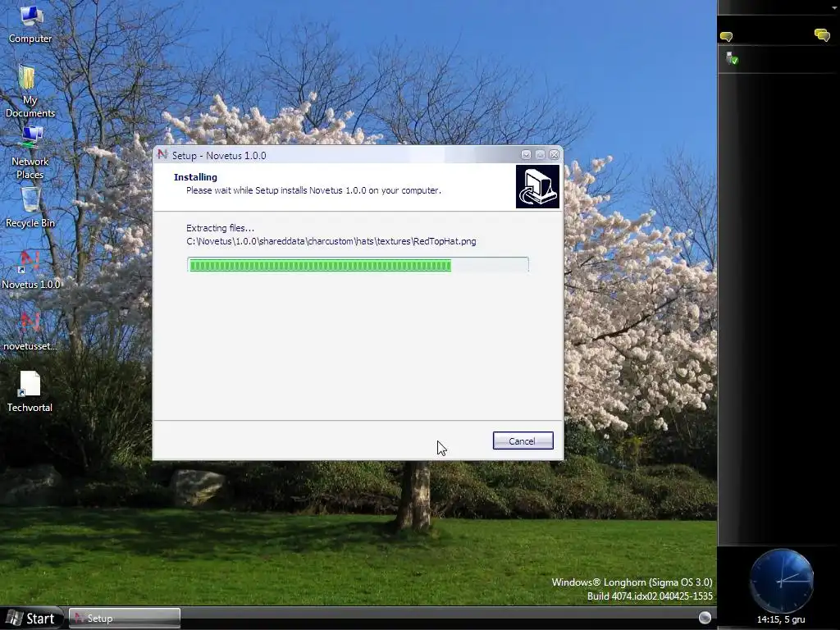840x630 pixels.
Task: Click the "Setup - Novetus 1.0.0" title bar text
Action: [x=219, y=155]
